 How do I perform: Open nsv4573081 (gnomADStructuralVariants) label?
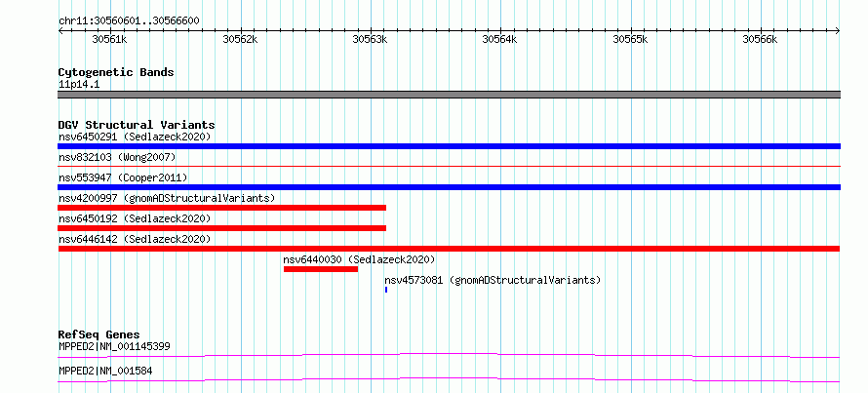(493, 280)
